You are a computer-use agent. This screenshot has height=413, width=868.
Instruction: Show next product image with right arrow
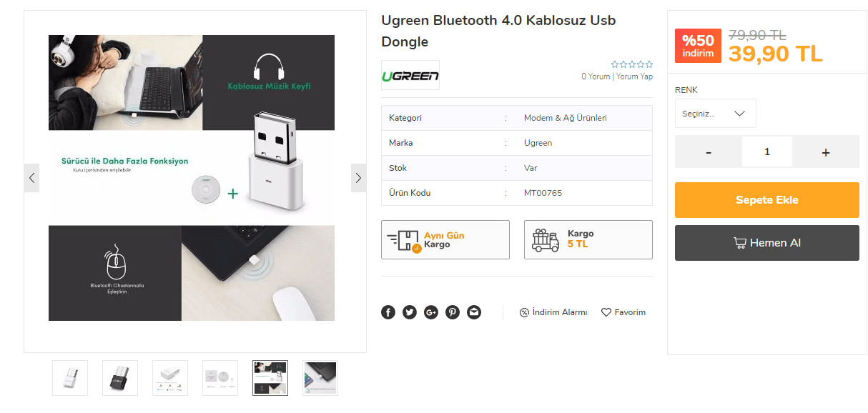(x=358, y=178)
